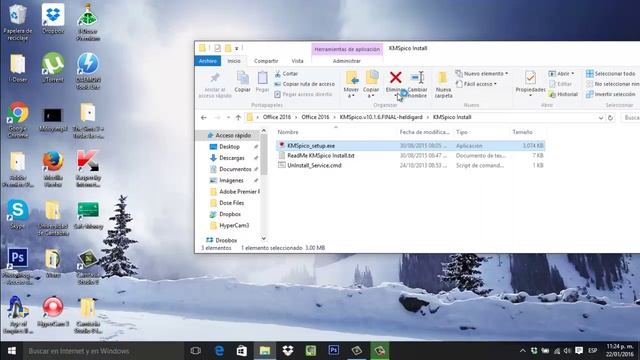This screenshot has height=360, width=640.
Task: Open Photoshop from the taskbar
Action: pyautogui.click(x=333, y=350)
